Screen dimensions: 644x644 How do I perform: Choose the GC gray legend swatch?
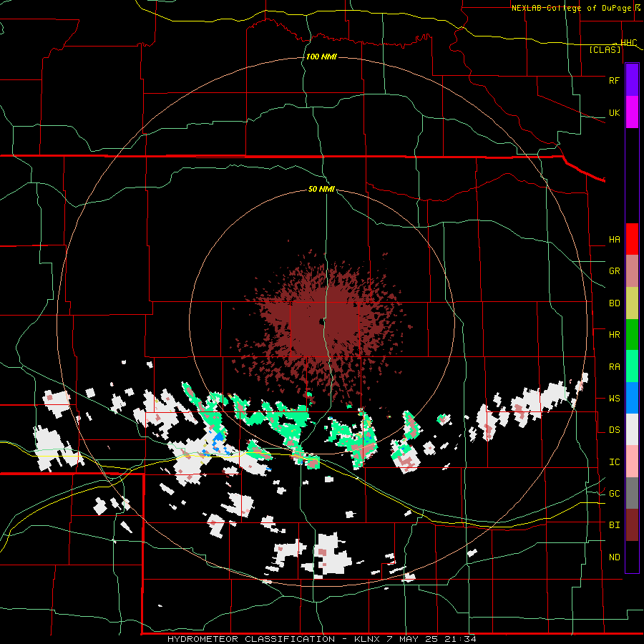(x=632, y=493)
